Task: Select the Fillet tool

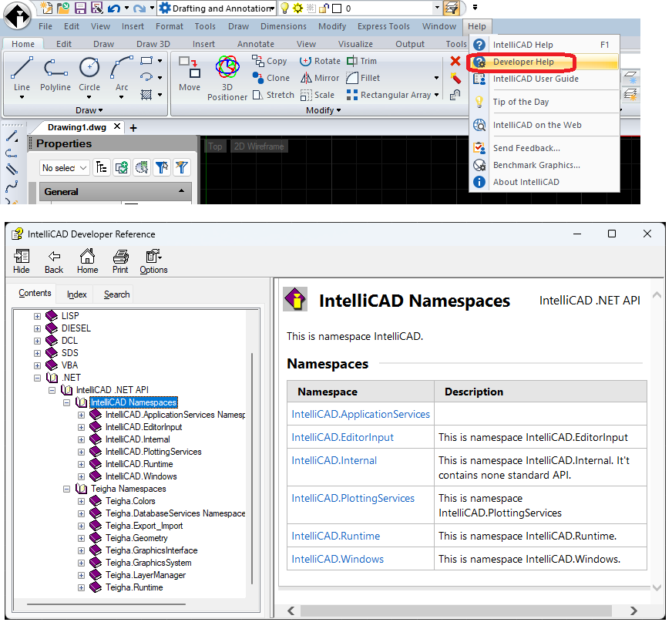Action: (x=363, y=78)
